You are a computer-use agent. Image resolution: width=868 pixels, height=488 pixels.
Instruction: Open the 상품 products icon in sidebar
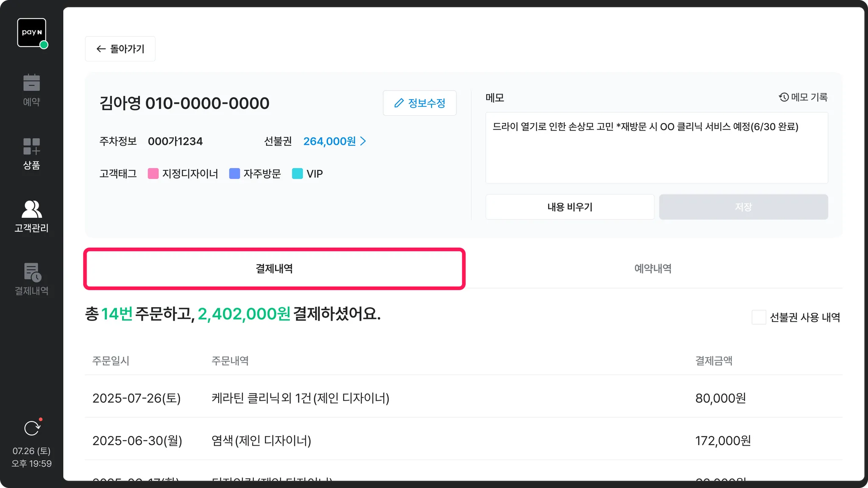[x=32, y=147]
